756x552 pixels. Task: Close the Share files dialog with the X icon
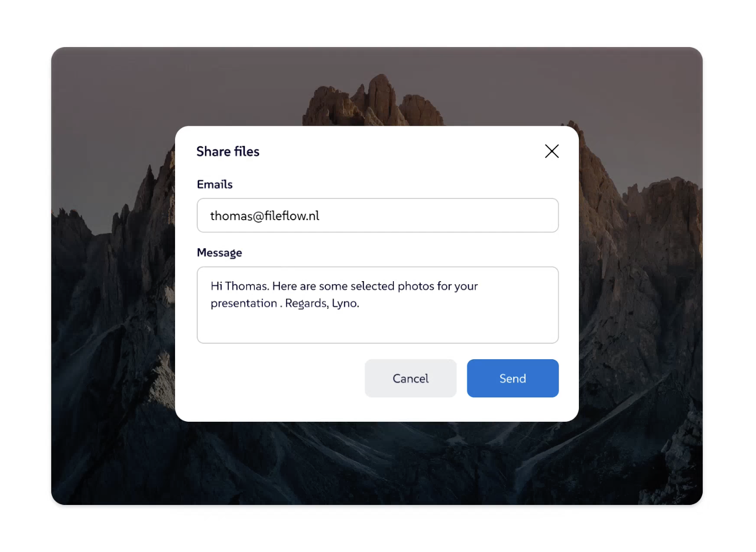552,151
